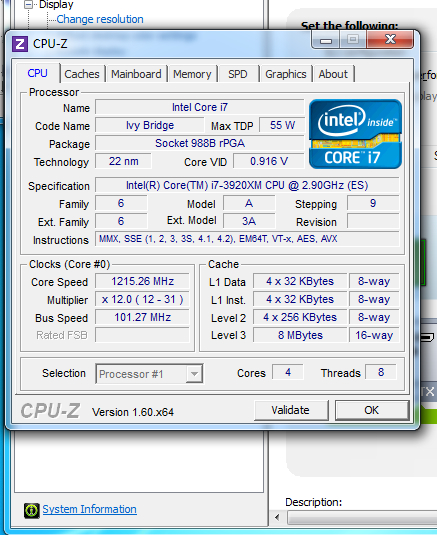Open the Change resolution link
Viewport: 437px width, 535px height.
(100, 19)
